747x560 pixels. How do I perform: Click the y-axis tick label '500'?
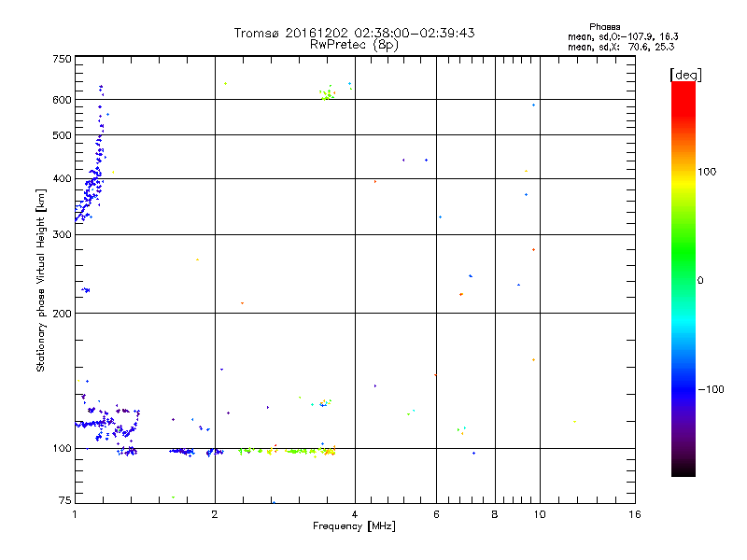pos(62,135)
